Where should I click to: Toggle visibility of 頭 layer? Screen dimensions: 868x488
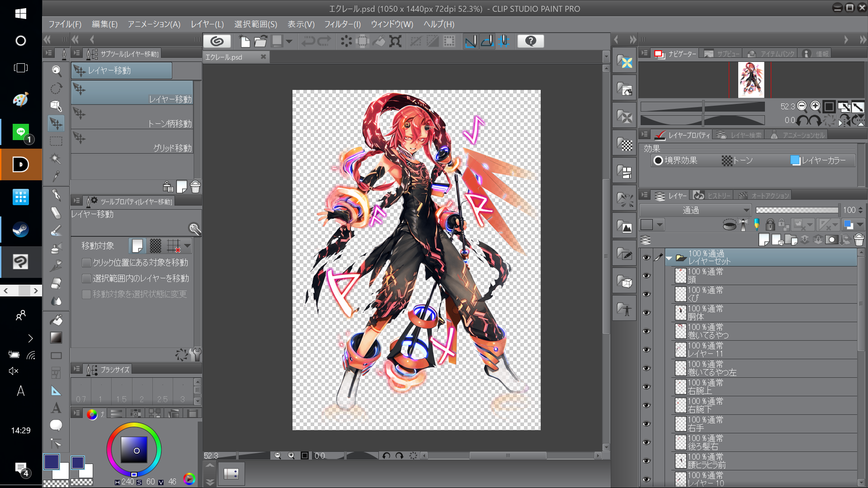coord(646,276)
